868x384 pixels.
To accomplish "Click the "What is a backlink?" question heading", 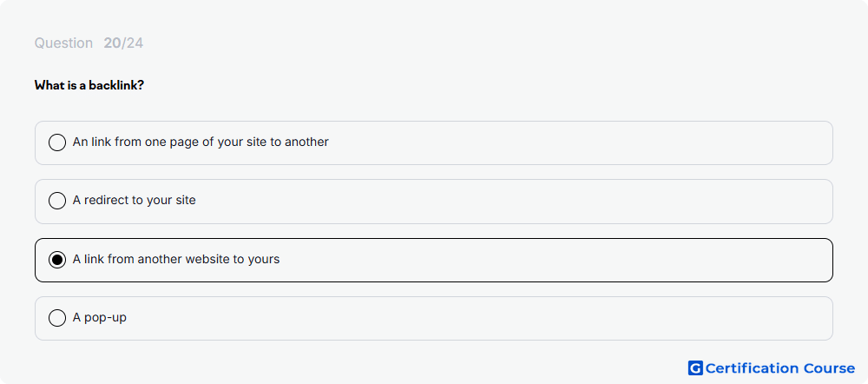I will tap(89, 85).
